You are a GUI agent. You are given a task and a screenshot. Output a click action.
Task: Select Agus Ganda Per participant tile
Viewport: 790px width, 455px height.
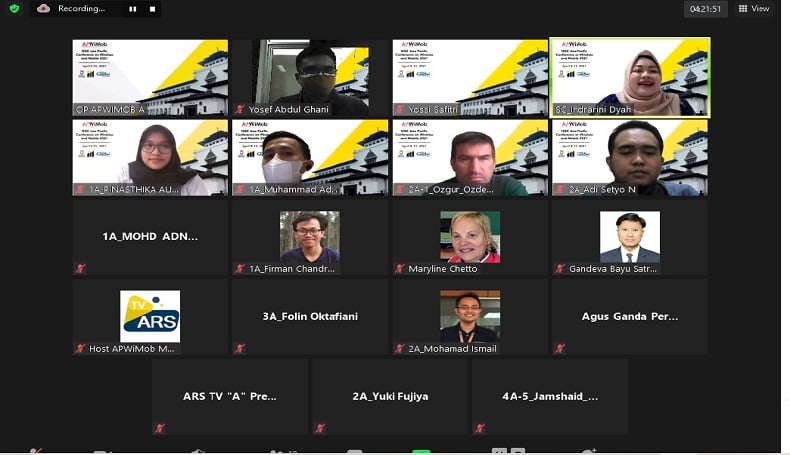(x=630, y=316)
